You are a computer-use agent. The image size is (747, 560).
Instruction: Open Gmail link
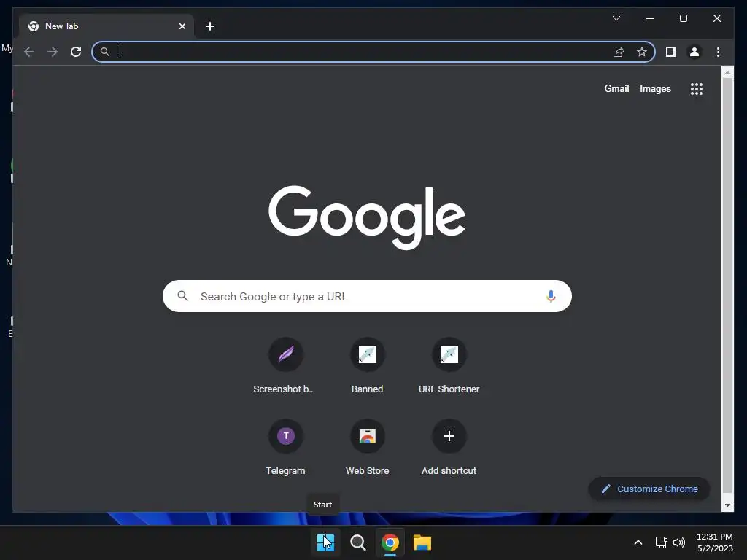(616, 88)
